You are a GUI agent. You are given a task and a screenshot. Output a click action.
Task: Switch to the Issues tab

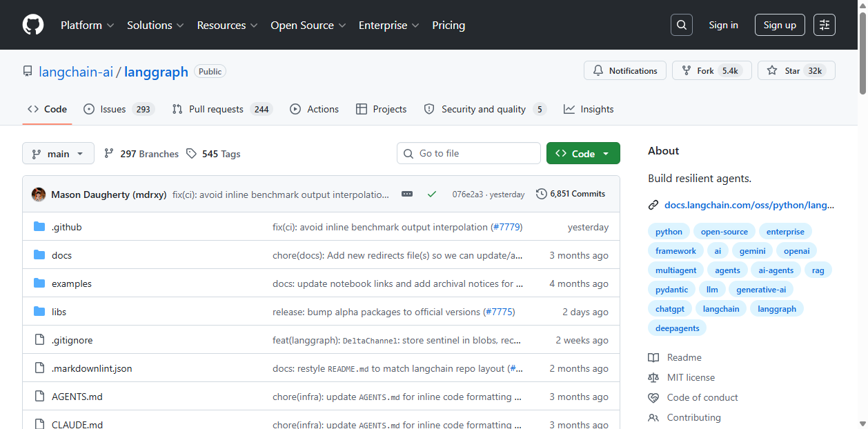point(118,109)
